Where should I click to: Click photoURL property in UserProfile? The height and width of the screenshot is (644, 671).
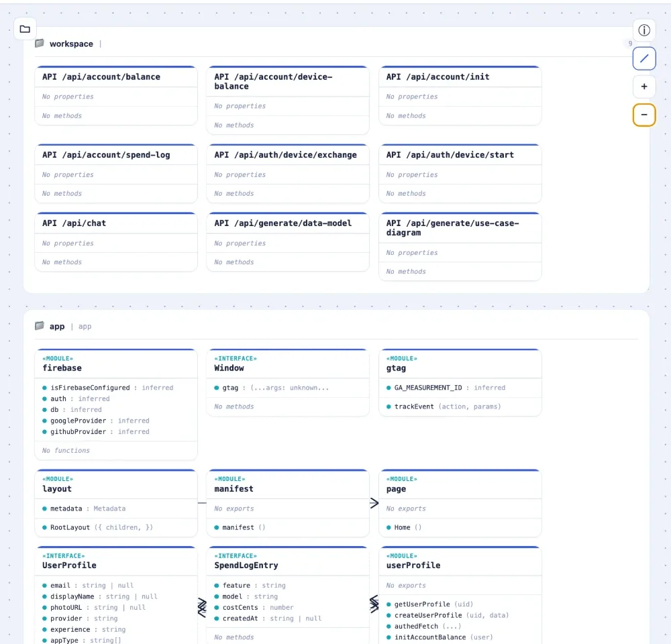pyautogui.click(x=94, y=608)
